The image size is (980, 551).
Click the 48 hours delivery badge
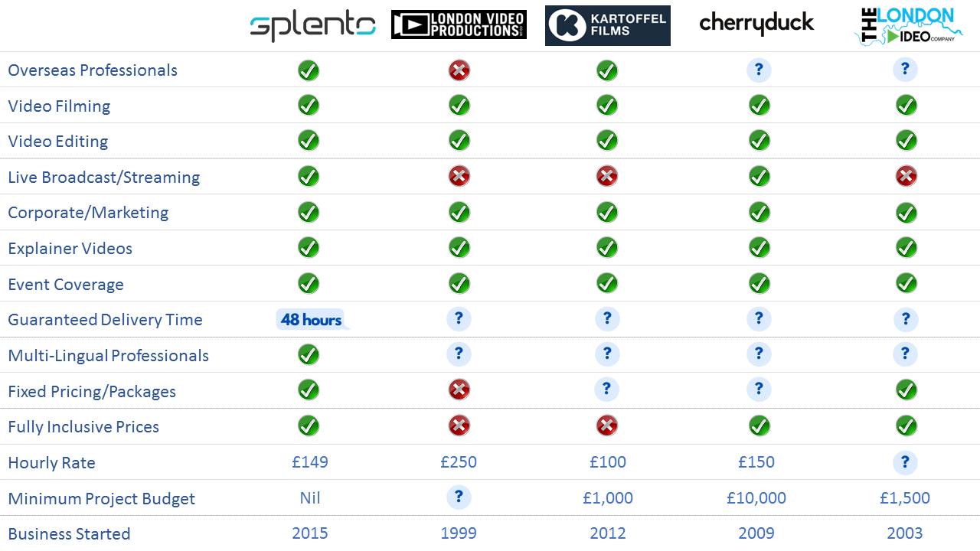coord(312,319)
